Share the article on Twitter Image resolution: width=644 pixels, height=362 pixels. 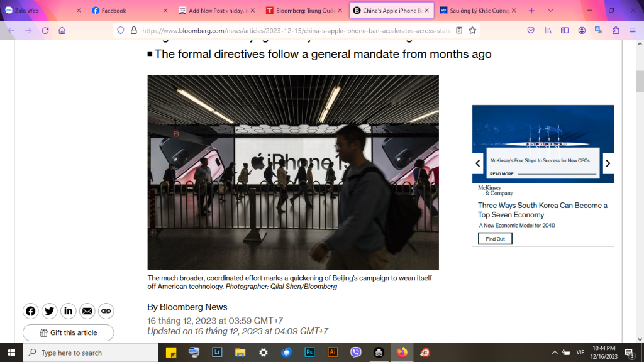coord(50,311)
